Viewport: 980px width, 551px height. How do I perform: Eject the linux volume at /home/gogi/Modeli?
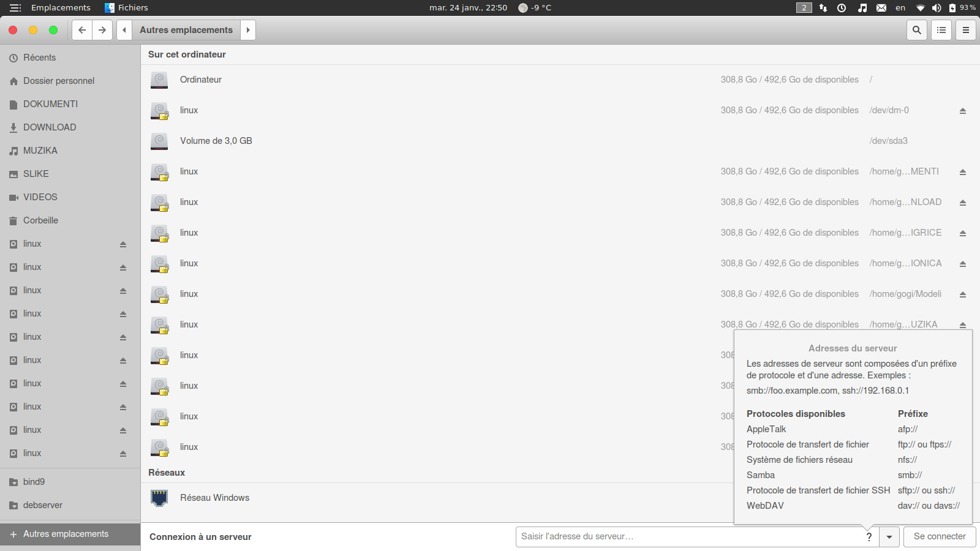coord(962,294)
